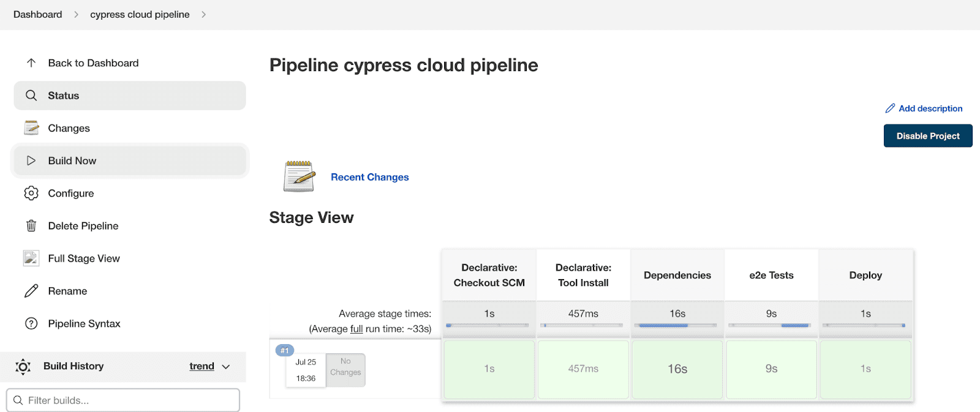Click the Recent Changes notepad icon
The image size is (980, 412).
(300, 176)
